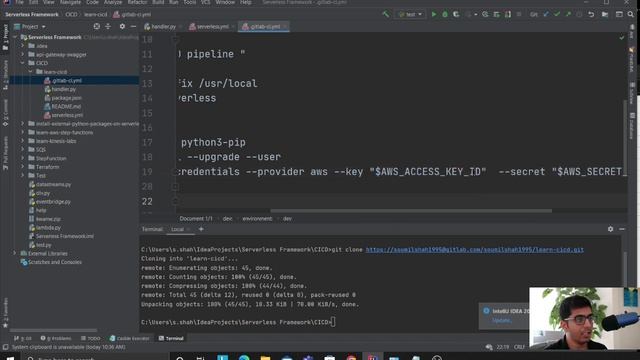Screen dimensions: 640x360
Task: Expand the learn-aws-step-functions folder
Action: (x=23, y=132)
